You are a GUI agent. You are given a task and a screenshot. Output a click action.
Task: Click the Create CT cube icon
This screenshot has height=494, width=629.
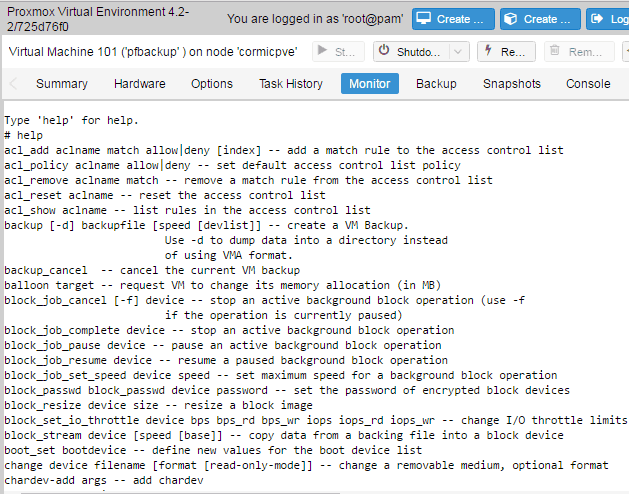[510, 19]
